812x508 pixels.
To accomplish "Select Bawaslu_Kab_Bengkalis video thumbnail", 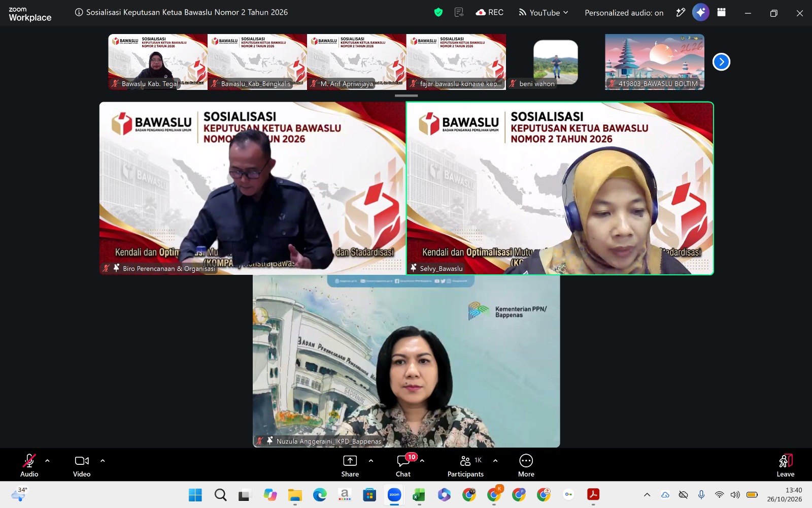I will point(257,62).
